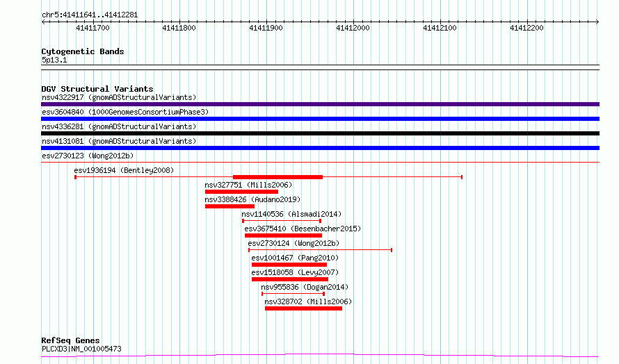Image resolution: width=619 pixels, height=364 pixels.
Task: Click the magenta PLCXD3 gene line
Action: point(320,356)
